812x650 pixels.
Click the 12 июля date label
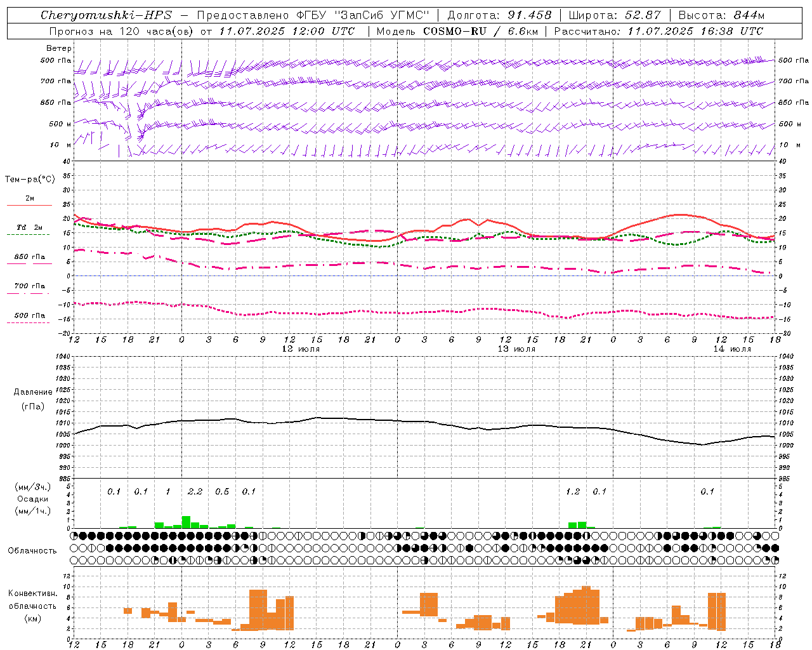coord(301,349)
